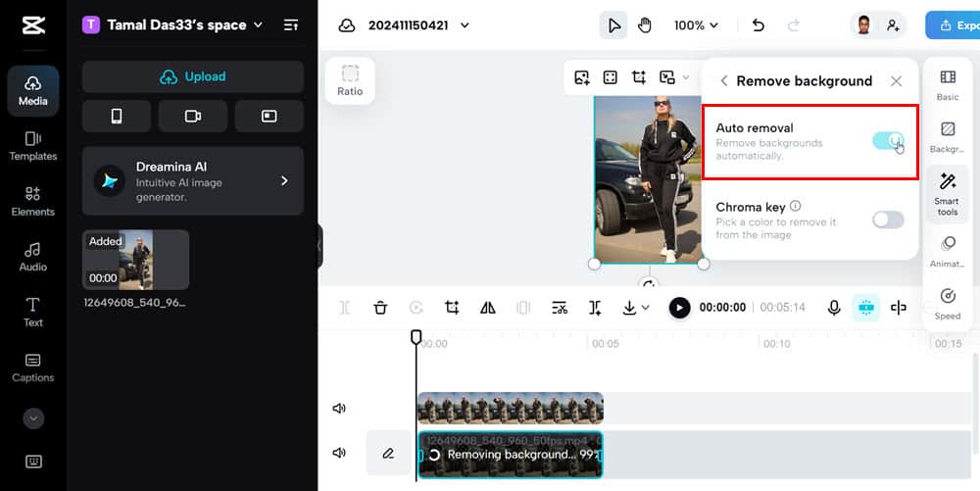Screen dimensions: 980x491
Task: Close the Remove background panel
Action: pos(897,81)
